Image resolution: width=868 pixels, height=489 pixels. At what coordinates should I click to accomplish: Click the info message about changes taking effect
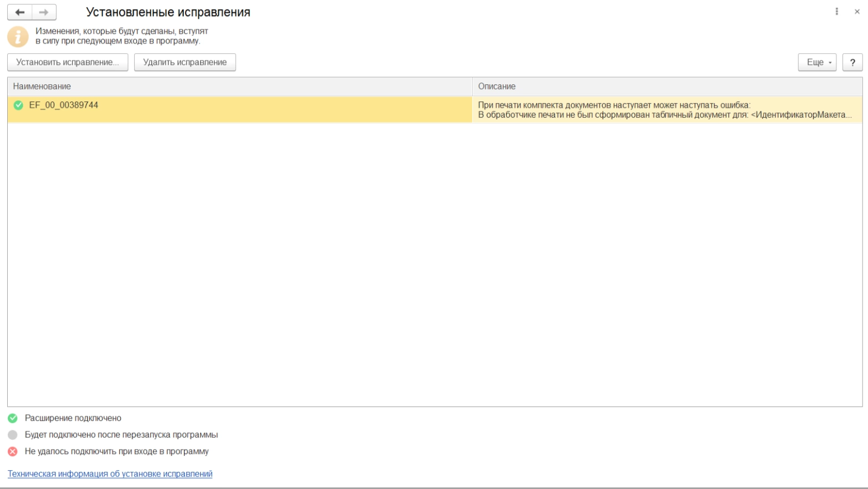(x=122, y=36)
